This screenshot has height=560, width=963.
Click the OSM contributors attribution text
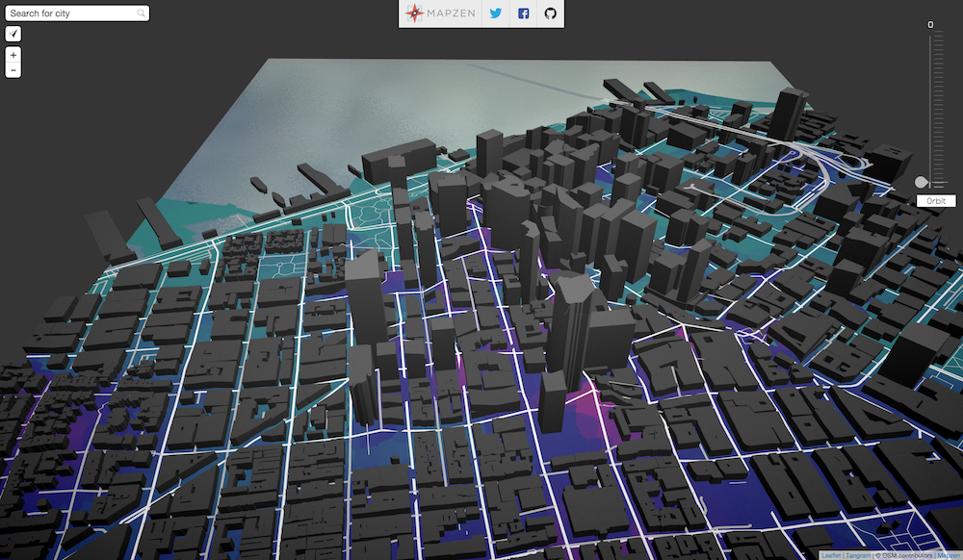coord(904,555)
